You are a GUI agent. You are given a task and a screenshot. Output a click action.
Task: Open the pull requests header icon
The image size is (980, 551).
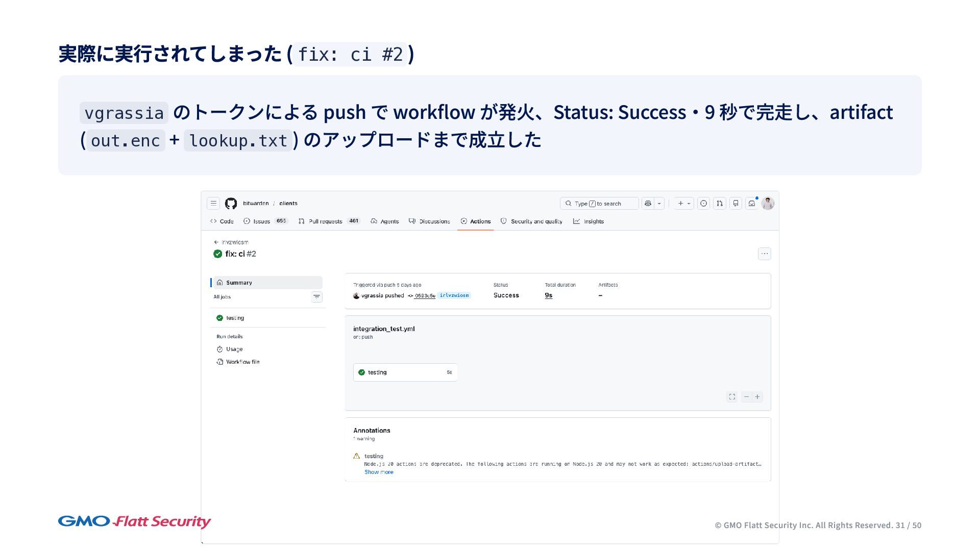pyautogui.click(x=719, y=203)
